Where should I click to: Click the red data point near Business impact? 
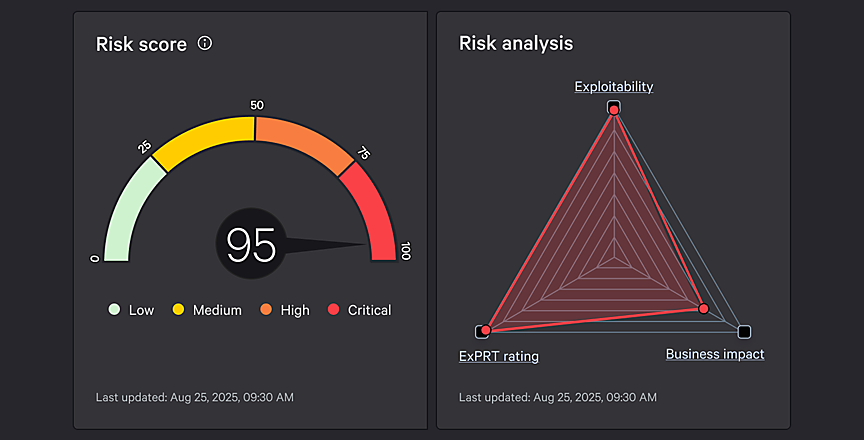(704, 309)
